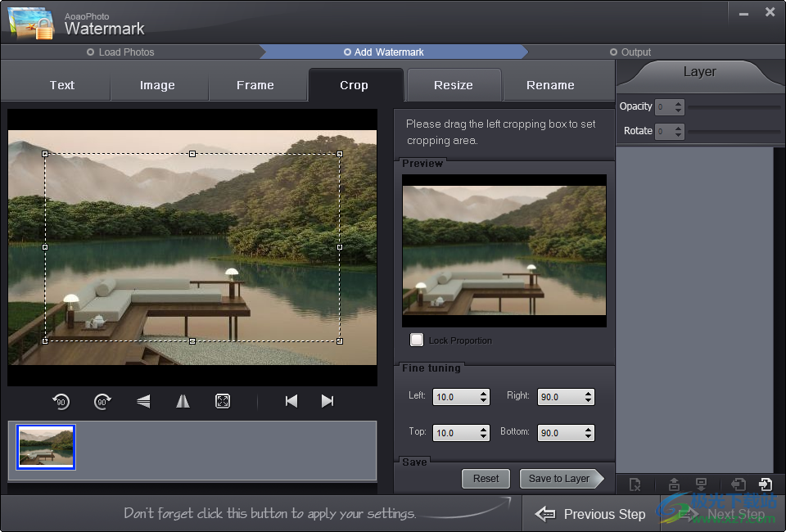
Task: Click the layer icon with left-pointing arrow
Action: click(739, 485)
